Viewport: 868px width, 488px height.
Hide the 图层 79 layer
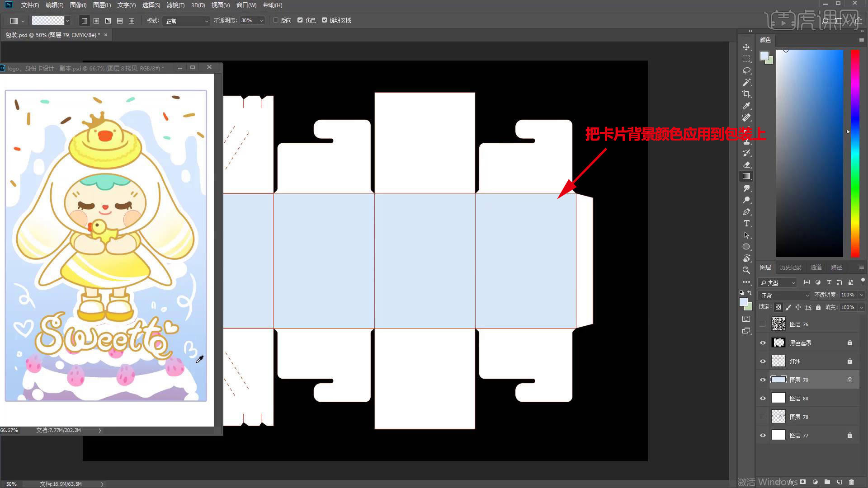(763, 380)
